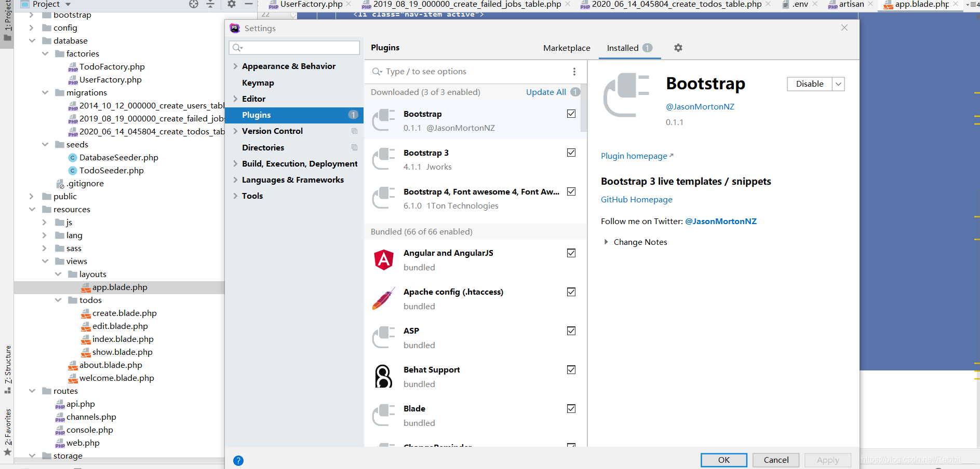The height and width of the screenshot is (469, 980).
Task: Select Plugins in settings list
Action: [x=294, y=115]
